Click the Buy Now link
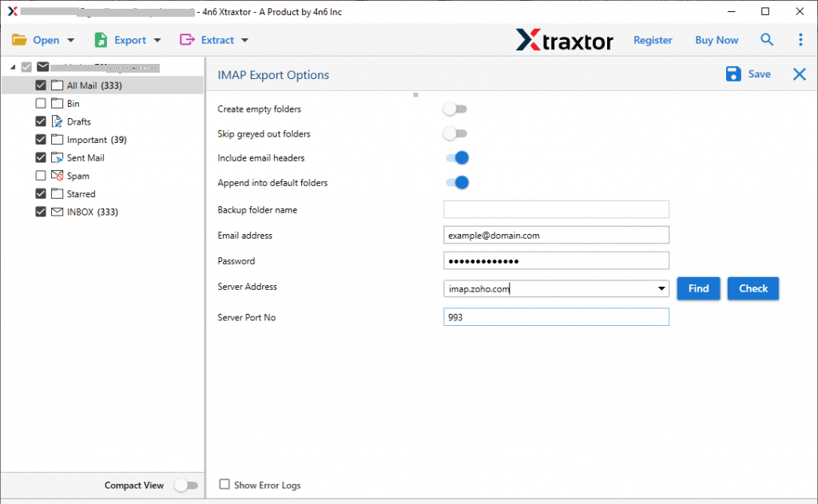The height and width of the screenshot is (504, 818). [x=717, y=40]
